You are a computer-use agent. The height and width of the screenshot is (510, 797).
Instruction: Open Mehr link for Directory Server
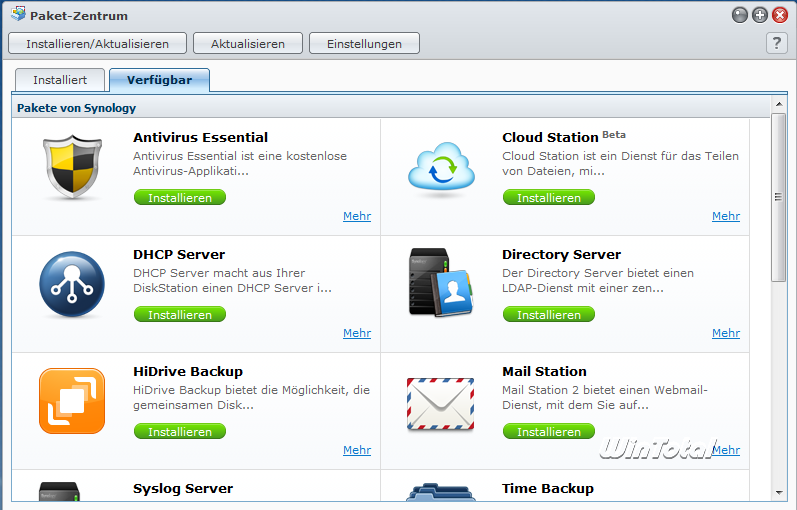(726, 333)
